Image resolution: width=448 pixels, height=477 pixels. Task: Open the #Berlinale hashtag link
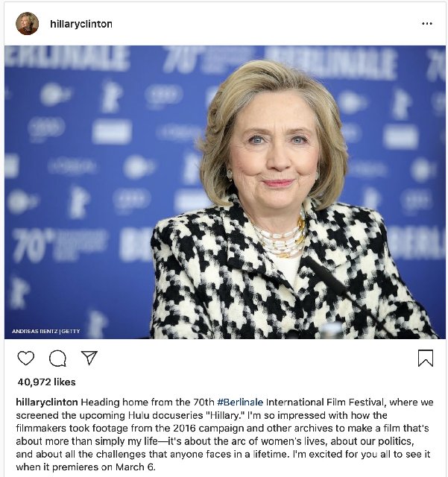tap(240, 402)
